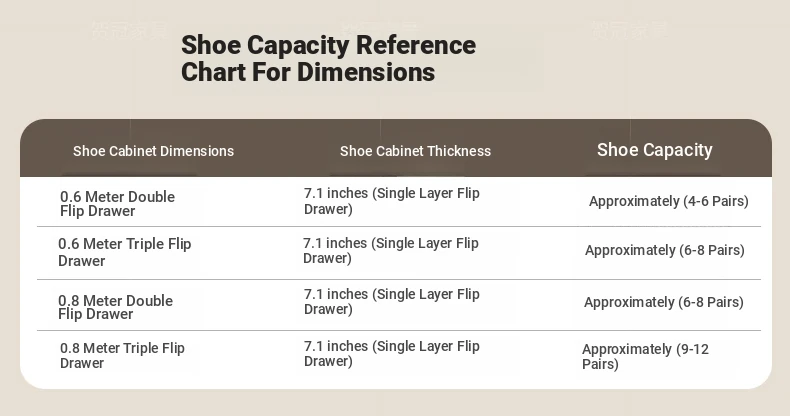Click the Shoe Capacity column header
Image resolution: width=790 pixels, height=416 pixels.
tap(654, 150)
